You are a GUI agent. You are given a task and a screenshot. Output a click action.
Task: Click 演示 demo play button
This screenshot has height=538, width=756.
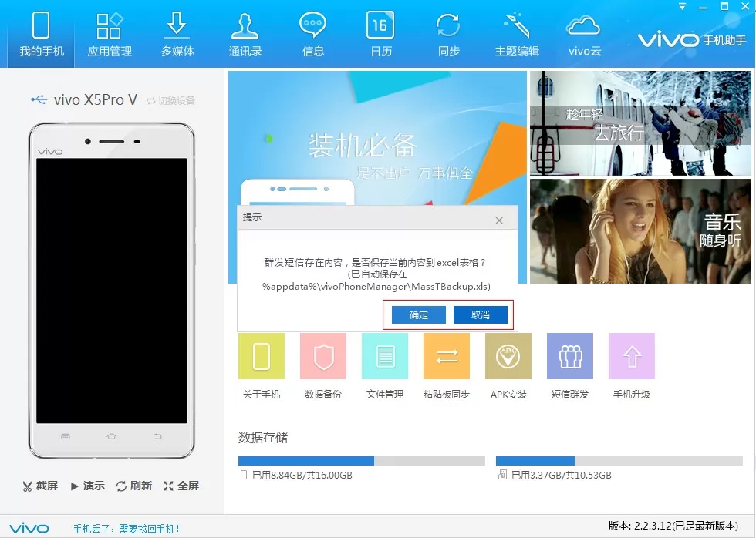tap(87, 486)
